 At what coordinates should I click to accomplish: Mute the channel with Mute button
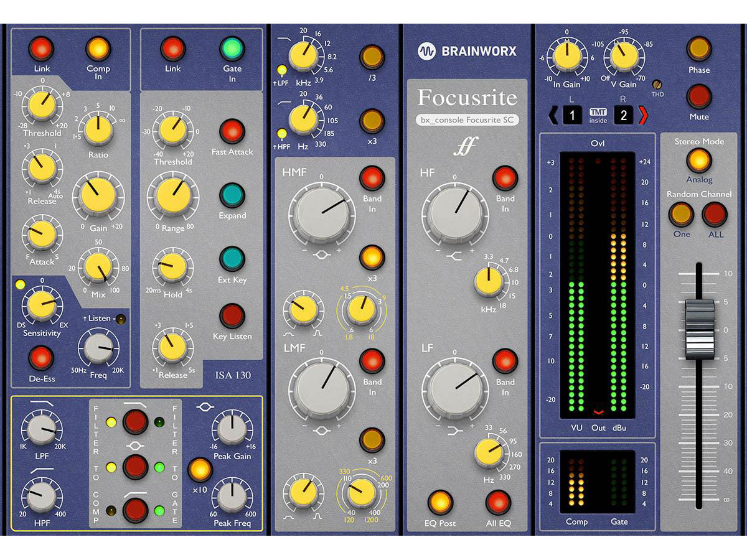[699, 96]
